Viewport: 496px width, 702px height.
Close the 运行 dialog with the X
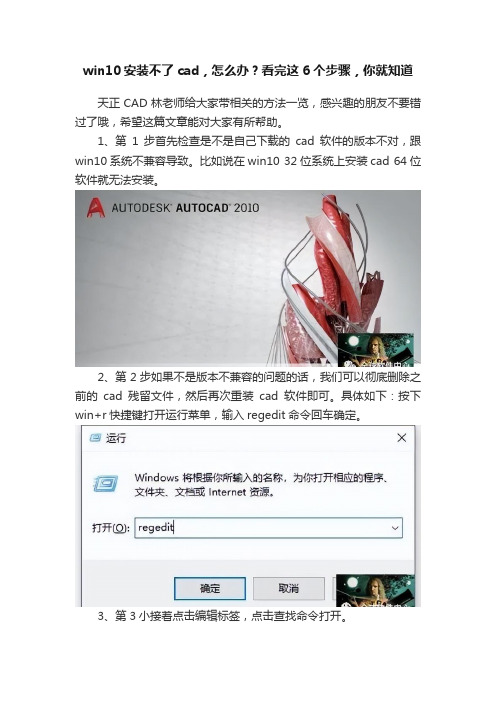(402, 437)
